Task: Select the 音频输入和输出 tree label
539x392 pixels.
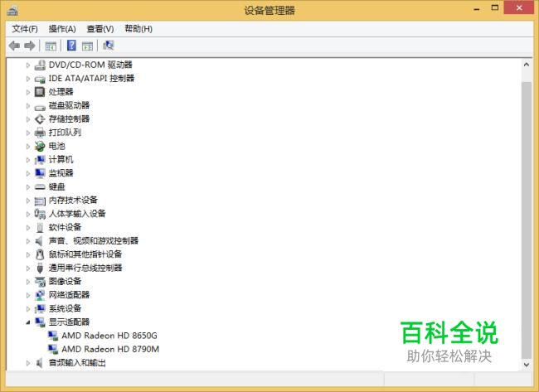Action: click(77, 363)
